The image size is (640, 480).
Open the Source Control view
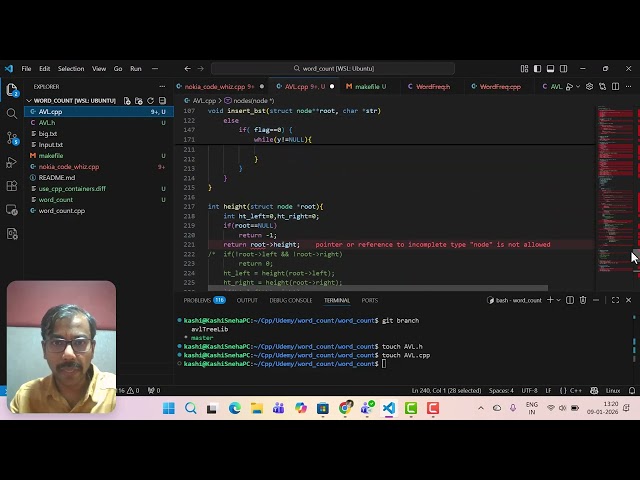[12, 137]
